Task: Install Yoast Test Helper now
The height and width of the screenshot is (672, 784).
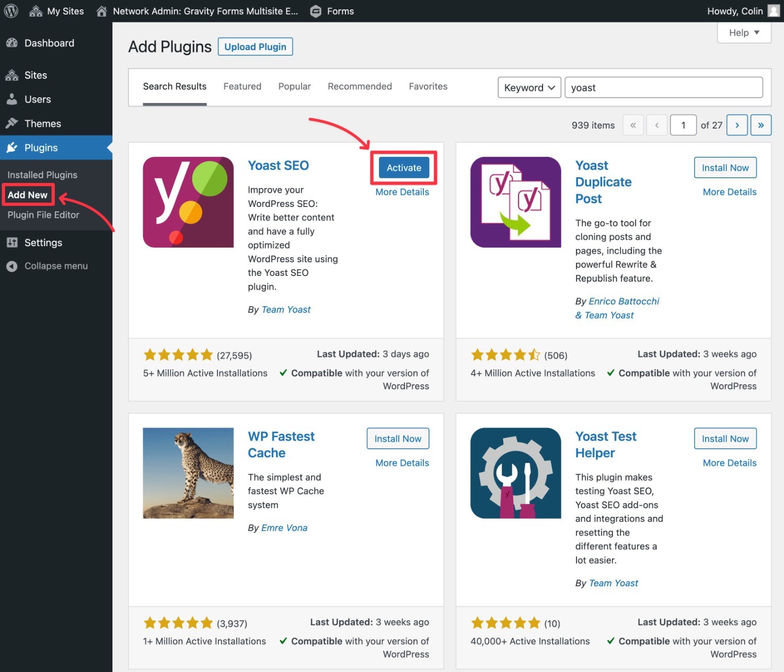Action: click(x=725, y=438)
